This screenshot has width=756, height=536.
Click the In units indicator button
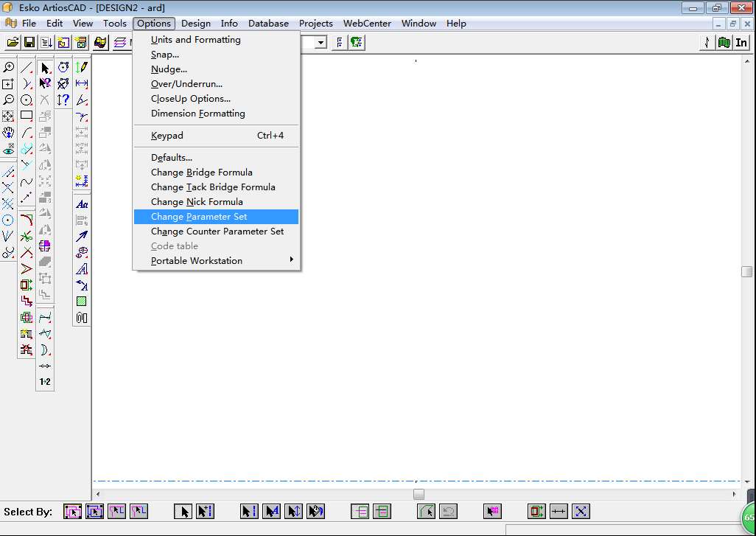(x=741, y=43)
